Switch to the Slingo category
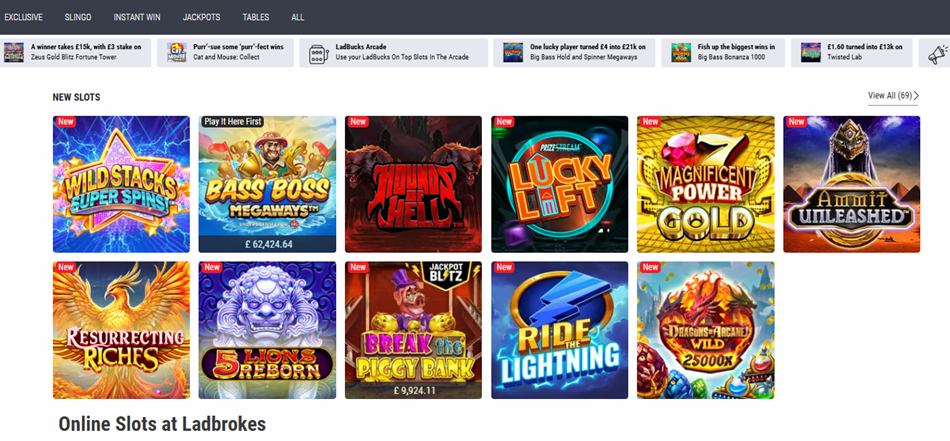 (78, 17)
